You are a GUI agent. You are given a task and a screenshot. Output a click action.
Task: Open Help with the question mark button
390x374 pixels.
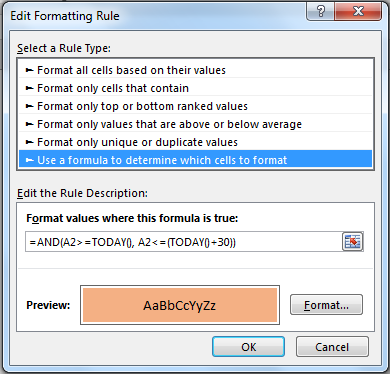(321, 12)
